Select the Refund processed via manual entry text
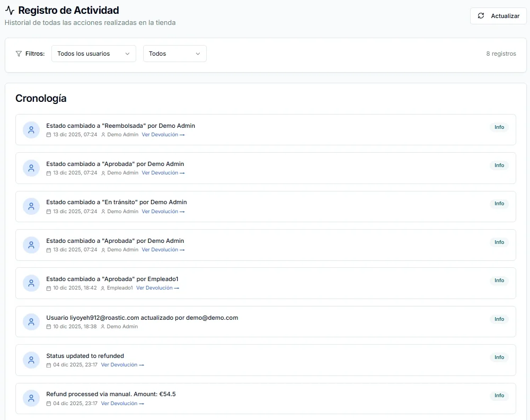 click(111, 394)
